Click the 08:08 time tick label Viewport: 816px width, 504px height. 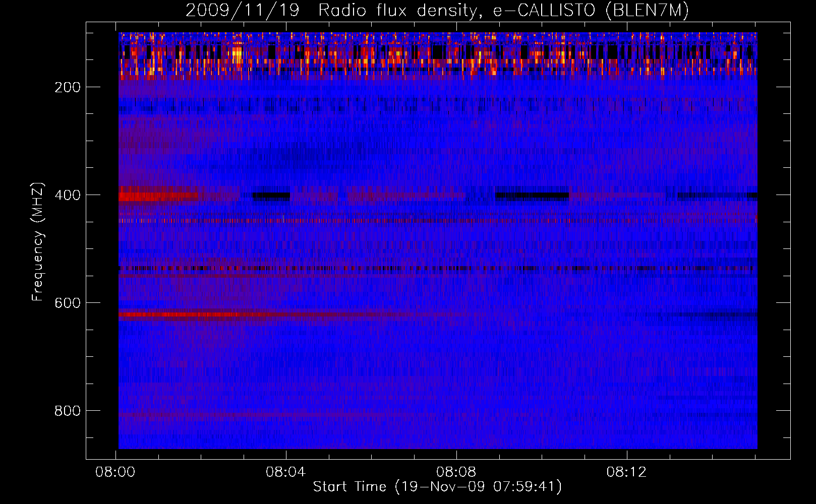(456, 472)
